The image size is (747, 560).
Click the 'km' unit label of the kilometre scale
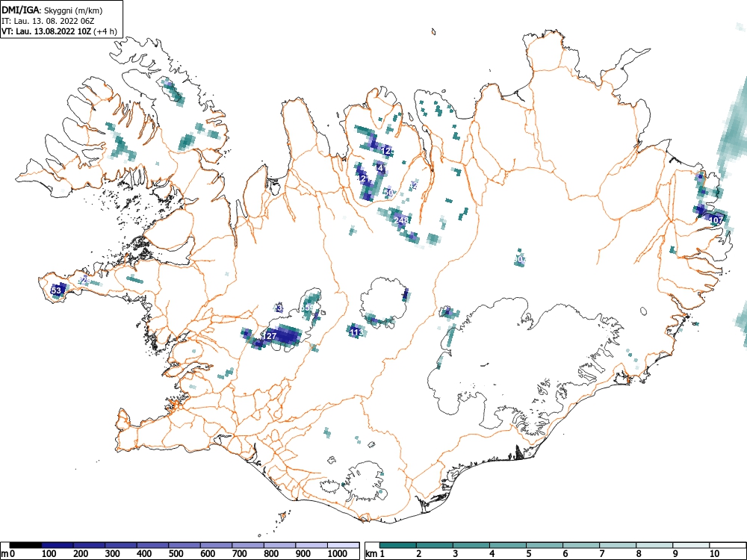[371, 554]
